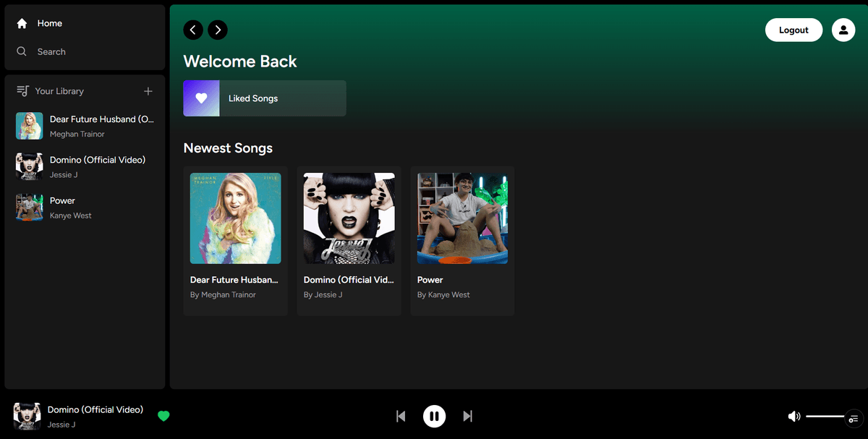
Task: Click the heart icon on Liked Songs
Action: [201, 98]
